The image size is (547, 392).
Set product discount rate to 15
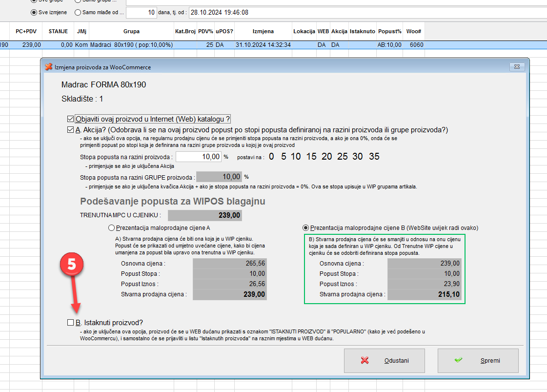pos(311,157)
